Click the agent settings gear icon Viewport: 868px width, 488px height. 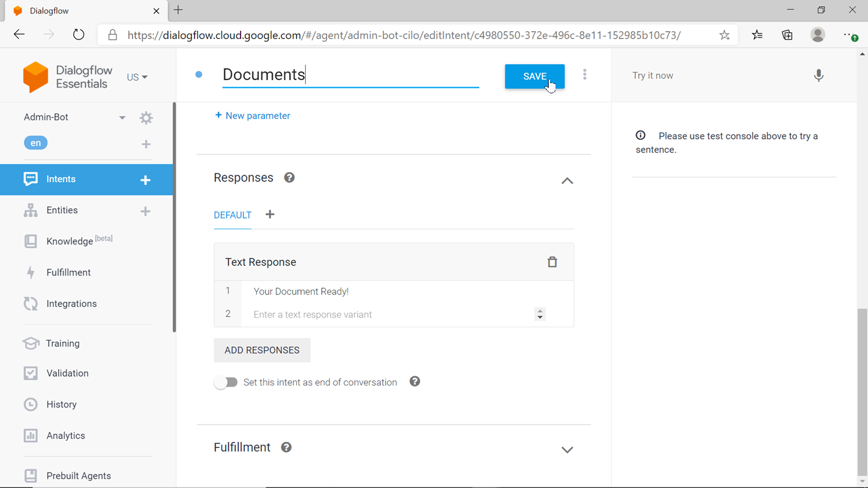click(x=146, y=118)
